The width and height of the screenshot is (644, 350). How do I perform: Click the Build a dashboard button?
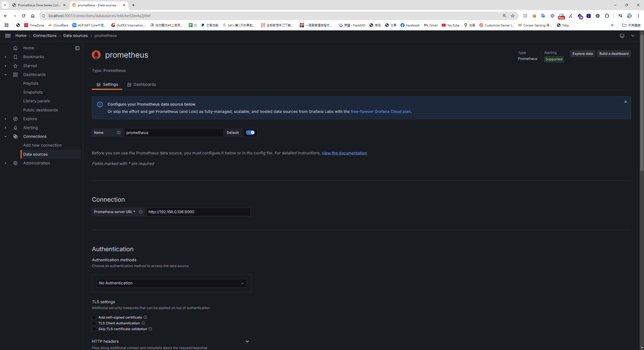[x=614, y=54]
